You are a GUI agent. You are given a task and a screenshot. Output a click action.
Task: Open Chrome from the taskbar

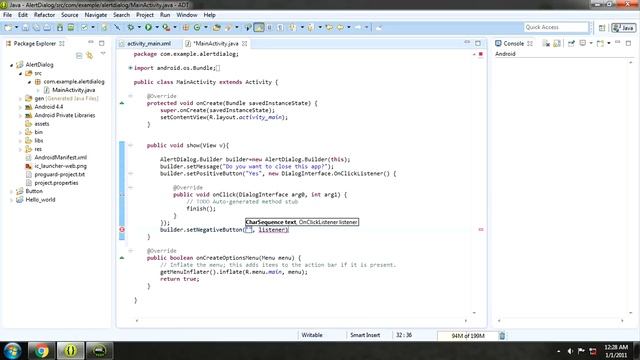41,351
